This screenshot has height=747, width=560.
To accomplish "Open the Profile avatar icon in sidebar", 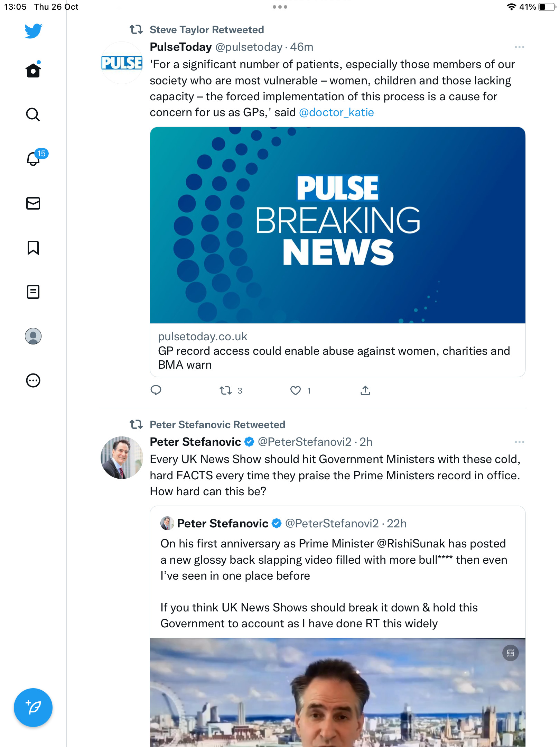I will (33, 336).
